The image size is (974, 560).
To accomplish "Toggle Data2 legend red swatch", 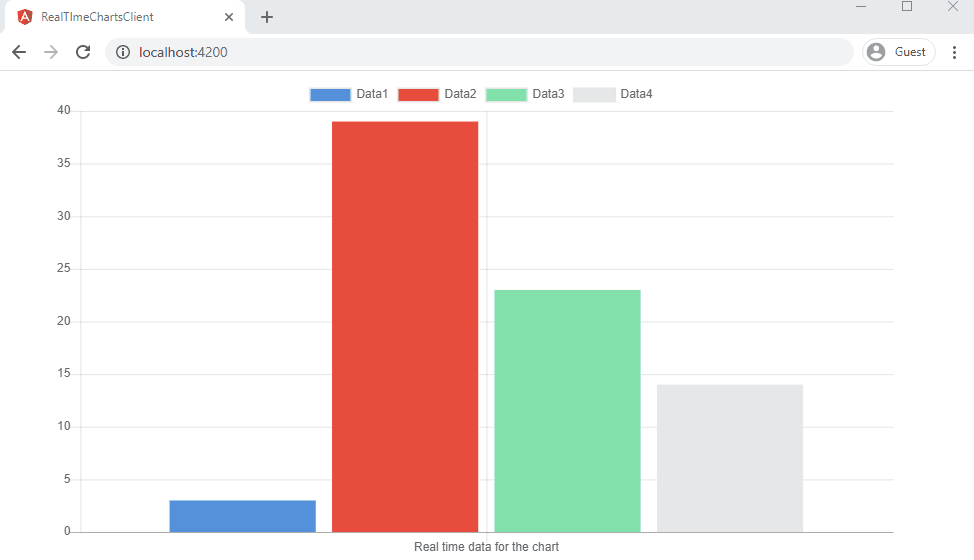I will tap(418, 95).
